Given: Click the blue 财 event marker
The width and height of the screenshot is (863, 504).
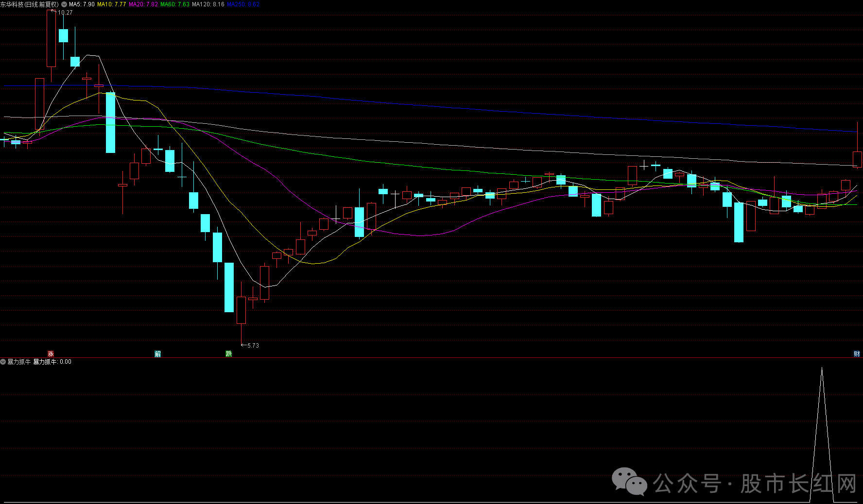Looking at the screenshot, I should point(857,354).
